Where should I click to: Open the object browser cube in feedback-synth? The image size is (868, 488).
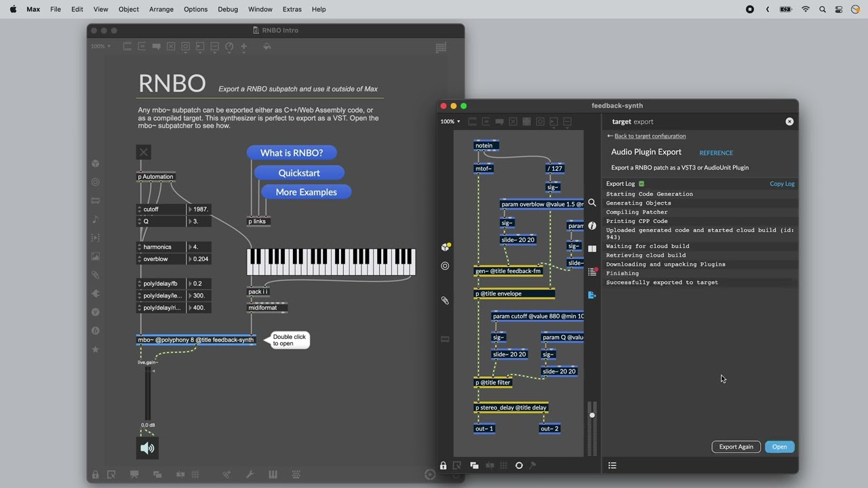446,247
